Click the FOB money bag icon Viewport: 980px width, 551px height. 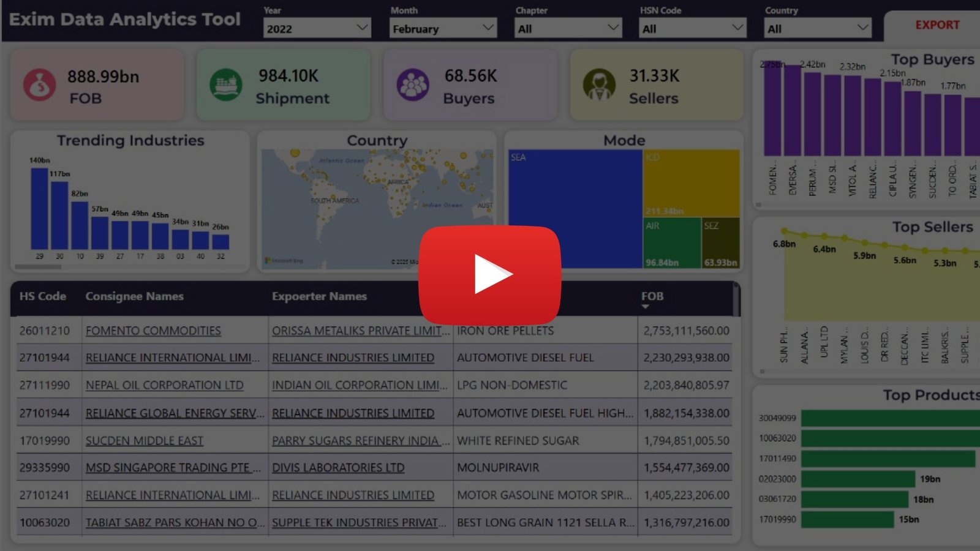point(40,85)
